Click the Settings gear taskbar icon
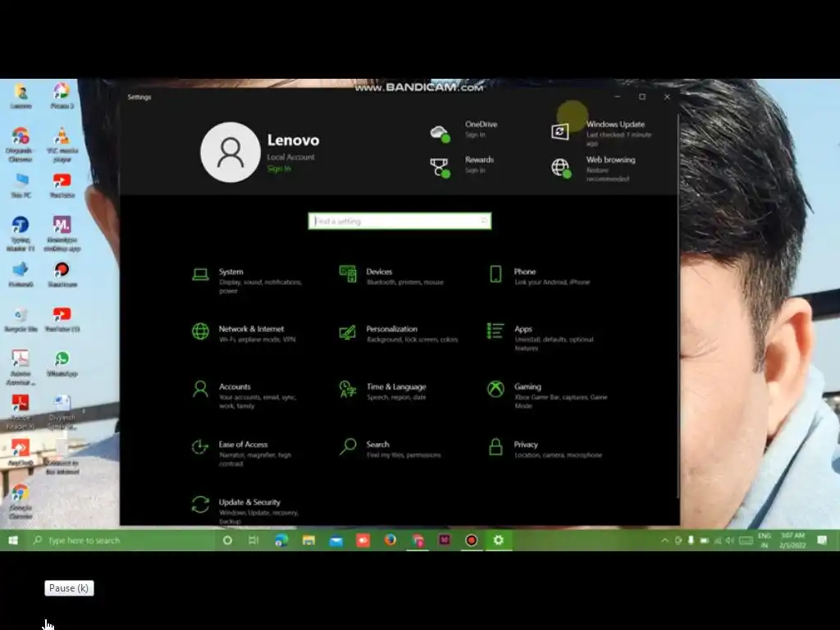Viewport: 840px width, 630px height. 498,540
